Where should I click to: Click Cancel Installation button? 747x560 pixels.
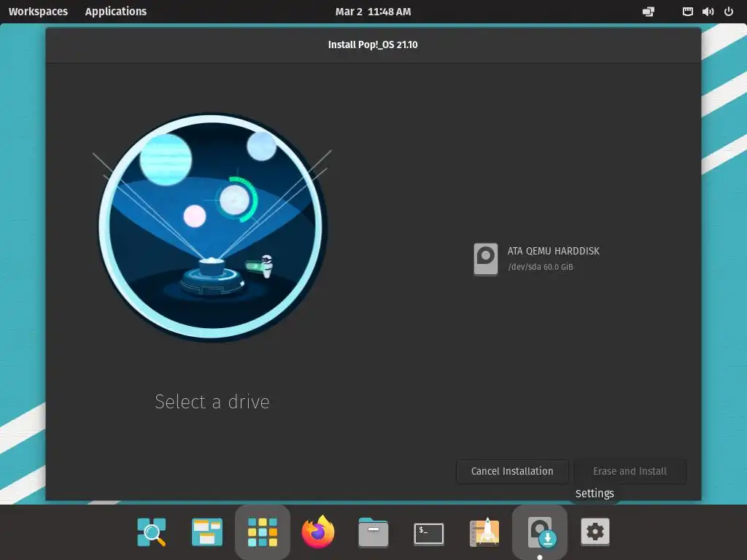click(512, 472)
